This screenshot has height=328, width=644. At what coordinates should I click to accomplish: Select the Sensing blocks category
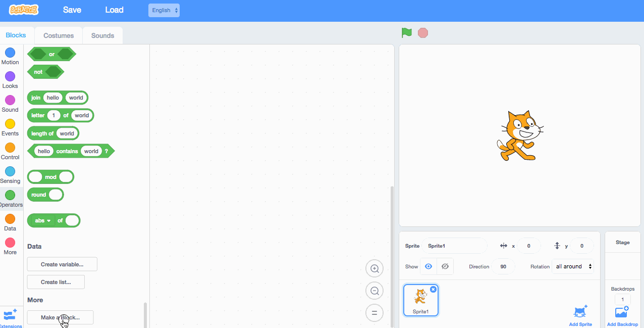pos(10,174)
